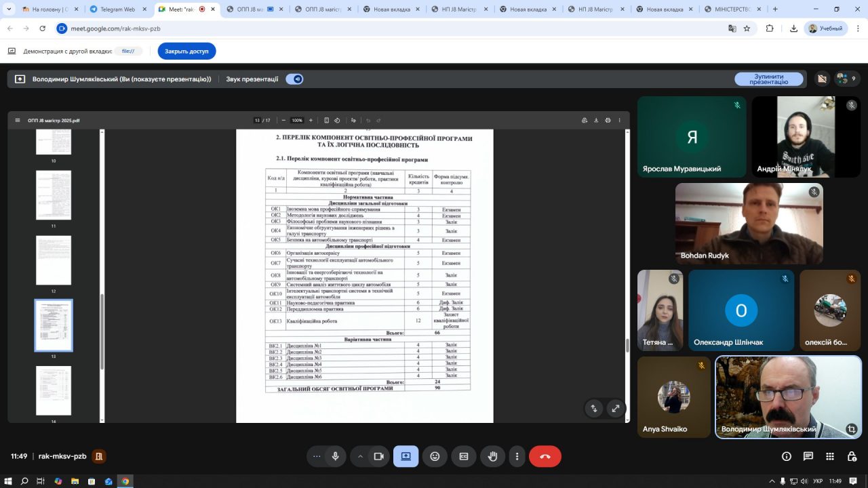Expand video settings arrow beside camera

click(360, 456)
